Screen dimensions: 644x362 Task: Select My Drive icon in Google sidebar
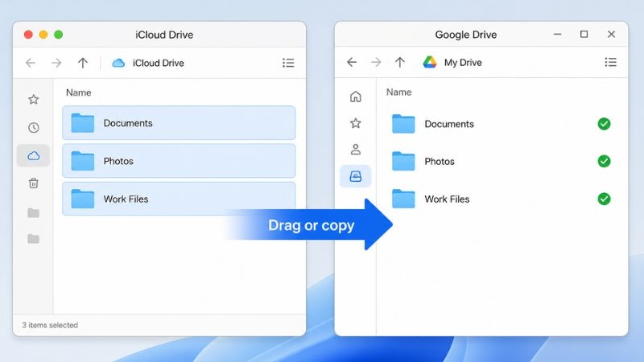(355, 176)
